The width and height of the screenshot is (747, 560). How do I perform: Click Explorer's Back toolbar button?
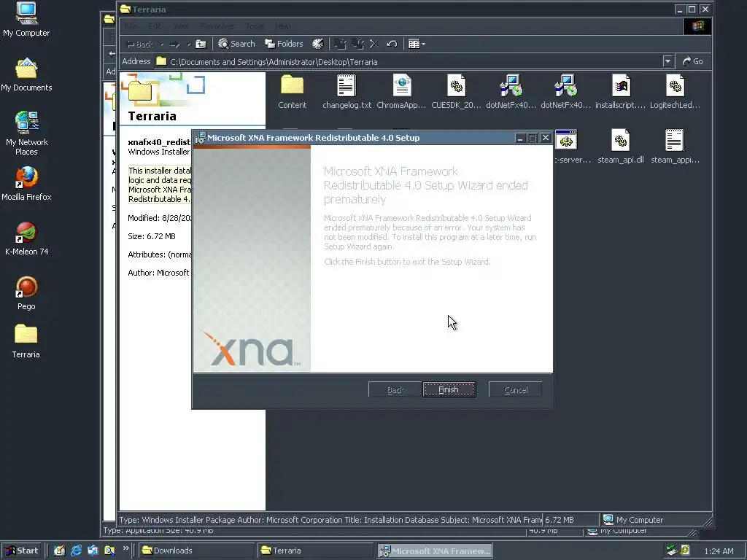coord(139,44)
